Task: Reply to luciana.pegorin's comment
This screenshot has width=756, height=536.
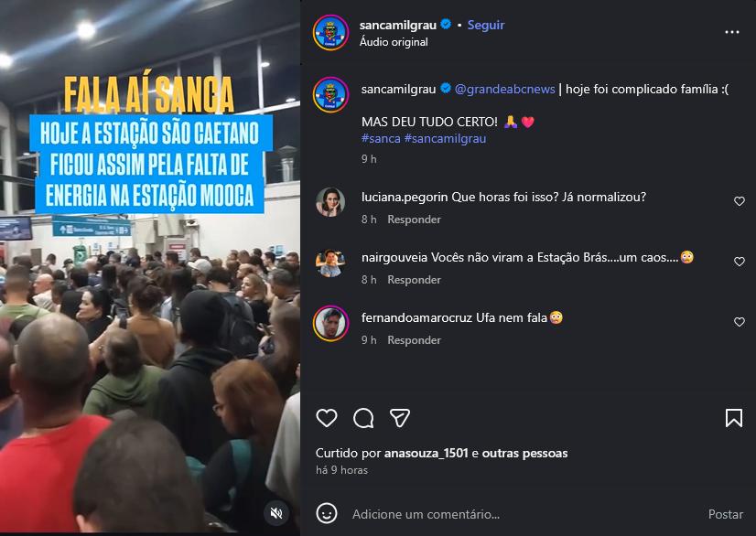Action: point(415,220)
